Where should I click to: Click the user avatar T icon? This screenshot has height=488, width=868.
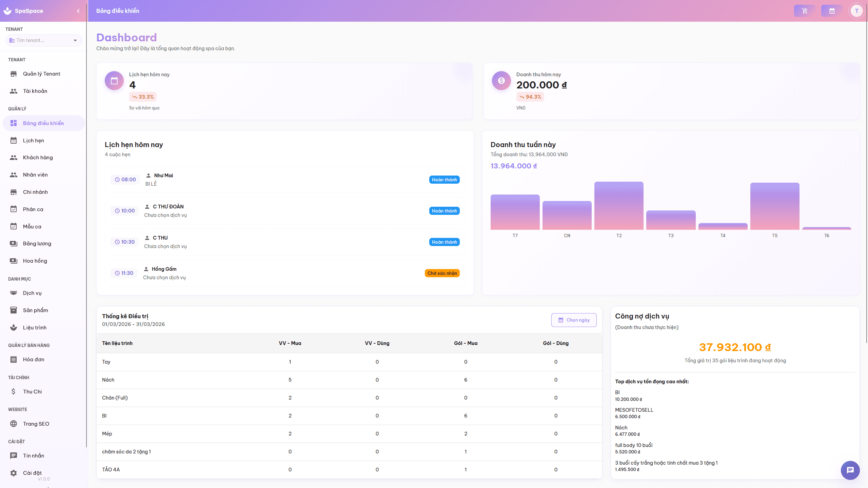[856, 11]
